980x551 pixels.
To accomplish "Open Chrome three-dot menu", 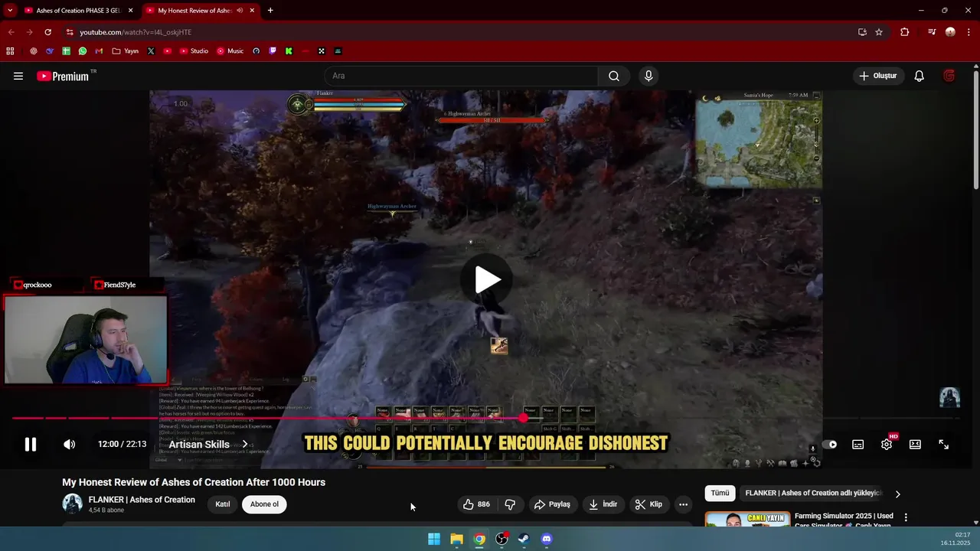I will [x=969, y=32].
